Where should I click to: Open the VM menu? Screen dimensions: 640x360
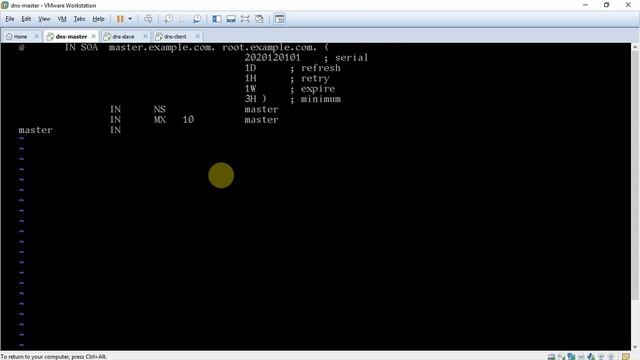[x=62, y=19]
